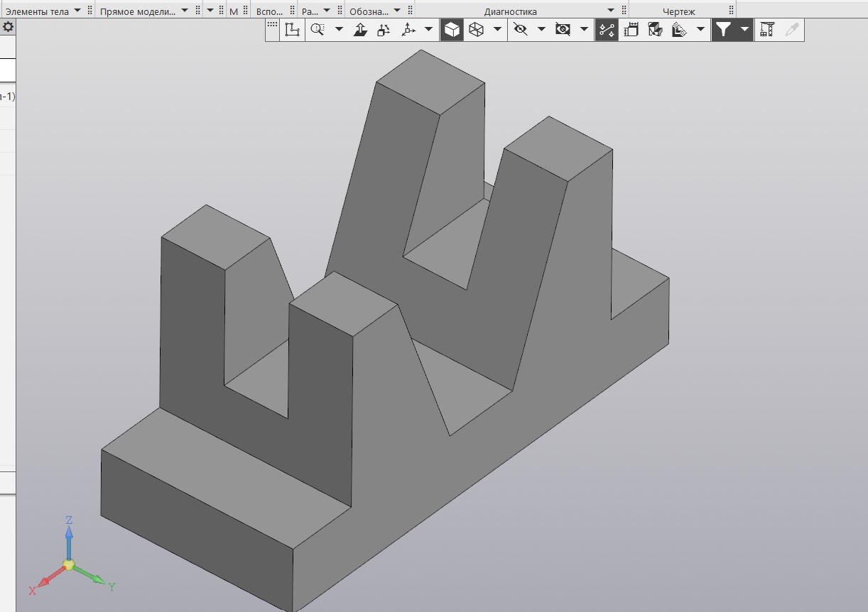Expand the filter funnel dropdown arrow
This screenshot has width=868, height=612.
[x=744, y=30]
